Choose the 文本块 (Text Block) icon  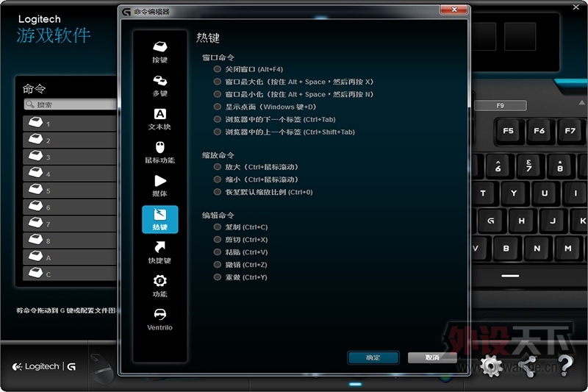[159, 114]
